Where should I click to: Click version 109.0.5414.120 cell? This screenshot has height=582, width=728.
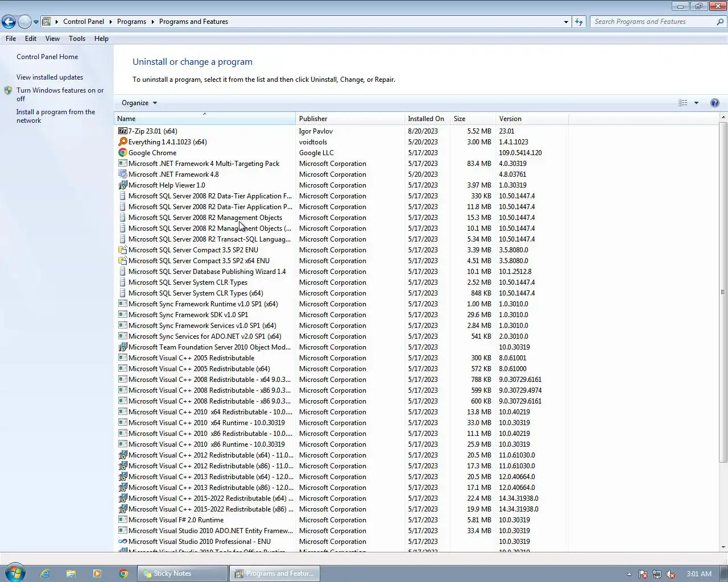click(520, 153)
